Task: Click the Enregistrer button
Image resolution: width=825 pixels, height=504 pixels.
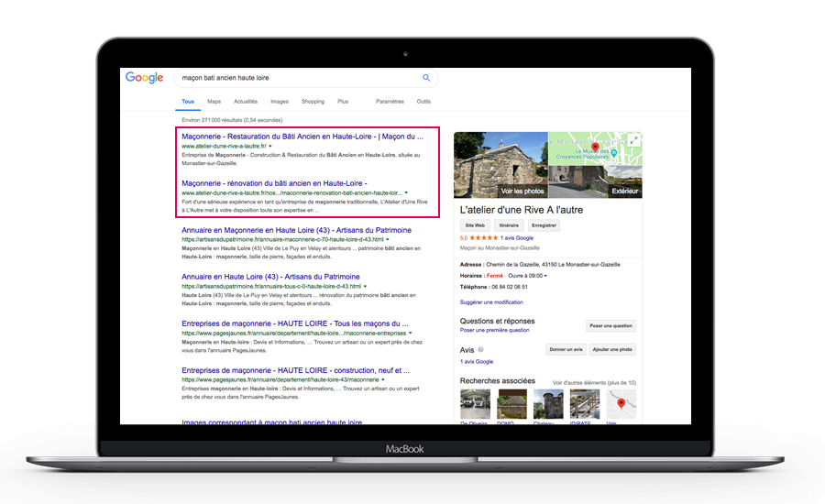Action: pos(544,225)
